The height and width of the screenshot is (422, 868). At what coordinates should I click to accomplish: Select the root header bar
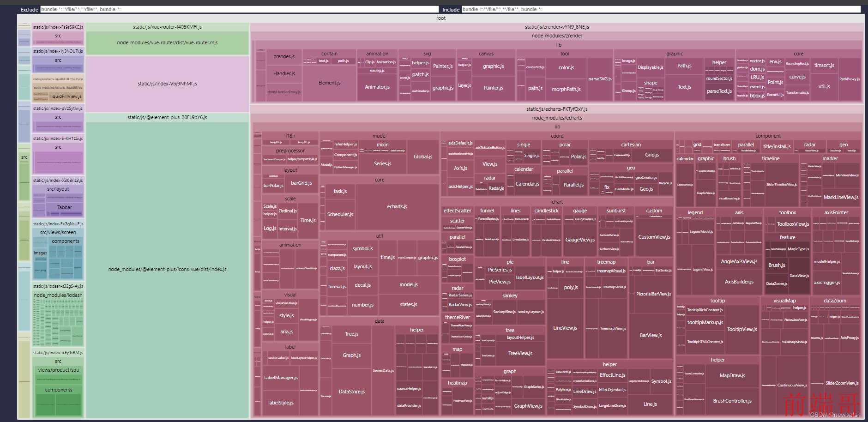tap(441, 18)
